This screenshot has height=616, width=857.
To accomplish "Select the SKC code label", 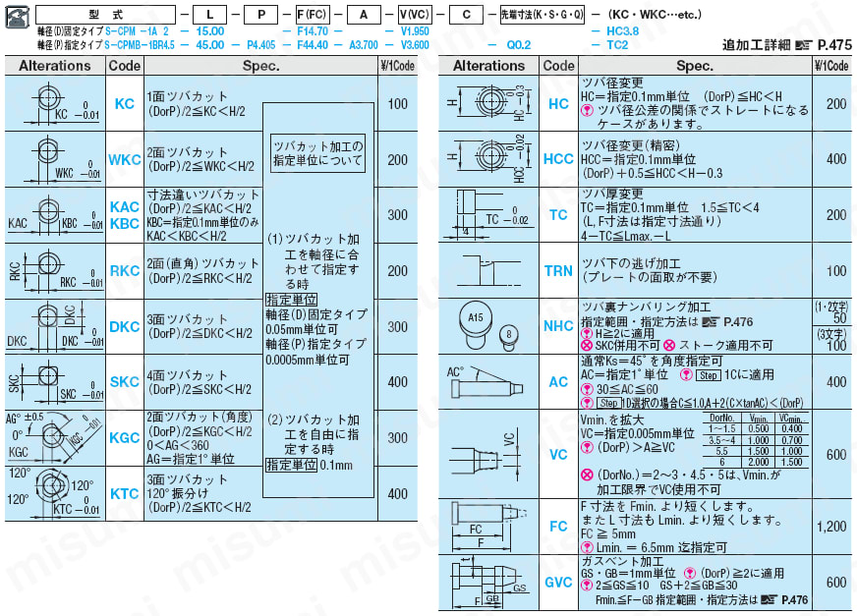I will pos(125,382).
